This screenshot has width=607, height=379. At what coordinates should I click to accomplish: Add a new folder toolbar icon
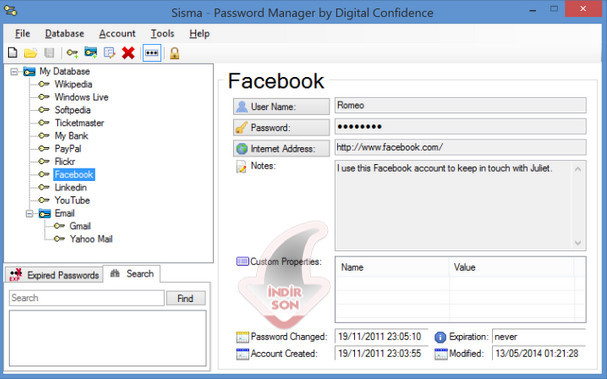click(x=91, y=52)
